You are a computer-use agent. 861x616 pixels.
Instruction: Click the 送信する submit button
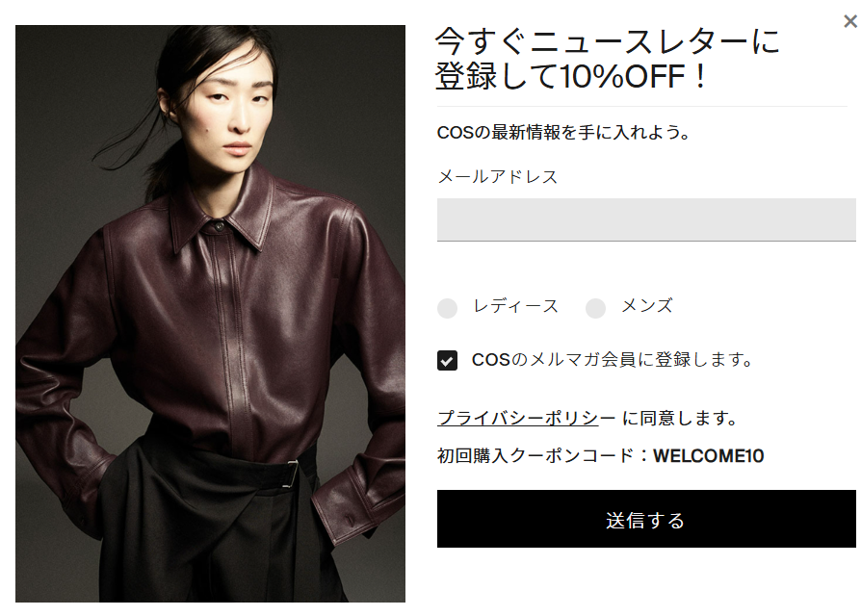(646, 519)
